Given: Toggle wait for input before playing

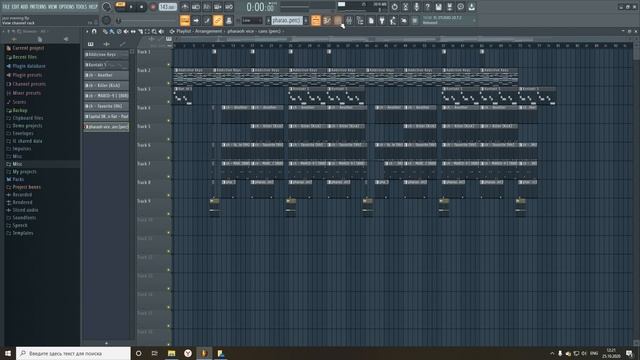Looking at the screenshot, I should click(196, 7).
